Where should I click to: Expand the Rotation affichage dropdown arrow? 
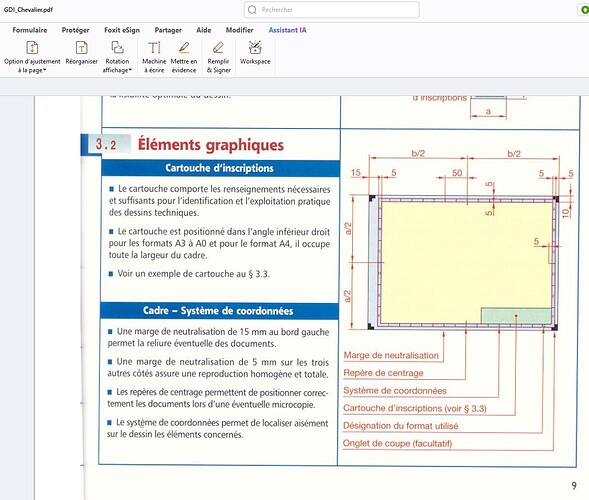130,70
